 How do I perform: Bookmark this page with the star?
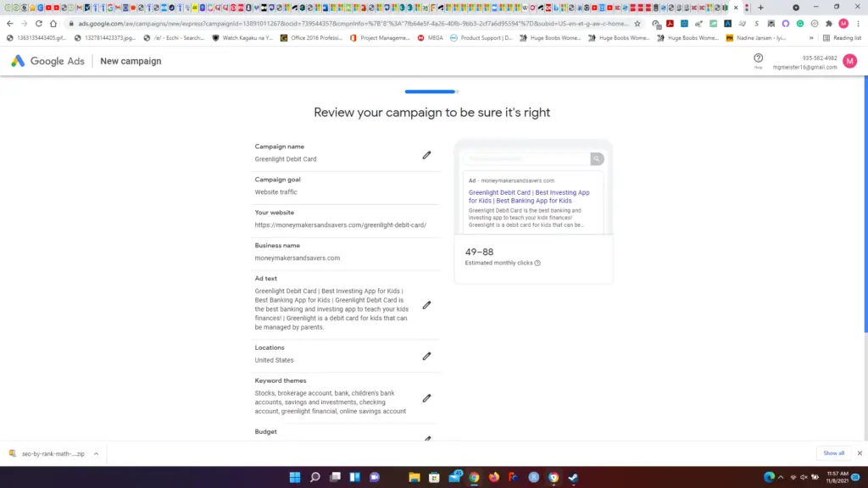(x=637, y=24)
